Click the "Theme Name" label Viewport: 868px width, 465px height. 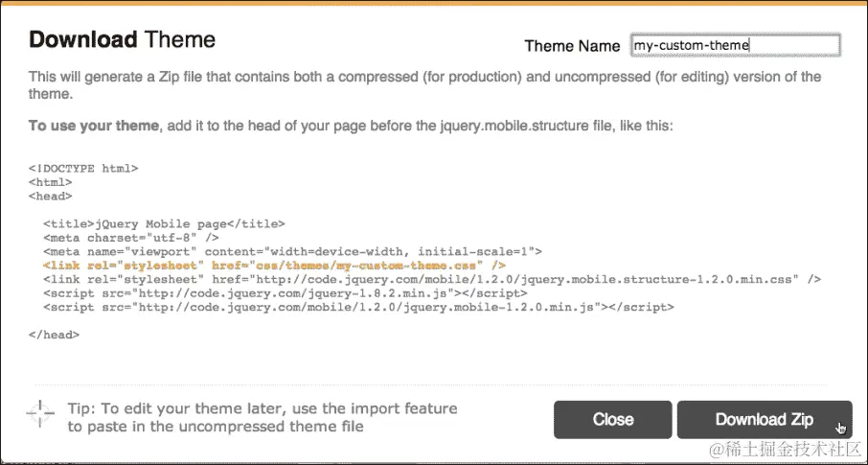tap(573, 46)
